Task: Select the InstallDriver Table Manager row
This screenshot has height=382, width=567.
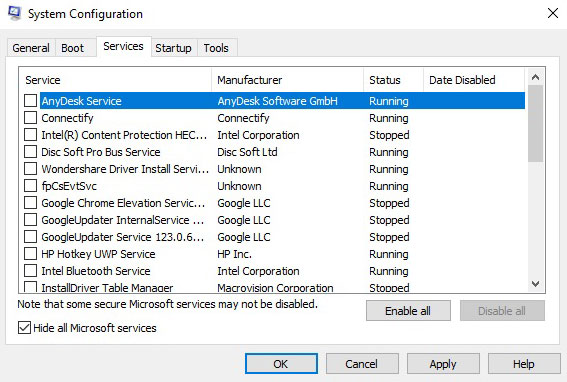Action: coord(274,287)
